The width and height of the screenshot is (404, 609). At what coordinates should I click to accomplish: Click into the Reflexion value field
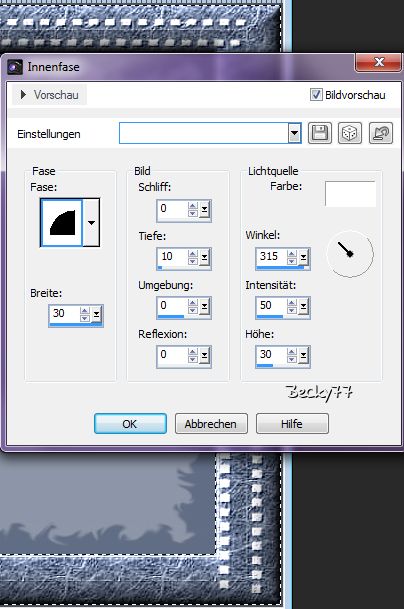[x=172, y=355]
